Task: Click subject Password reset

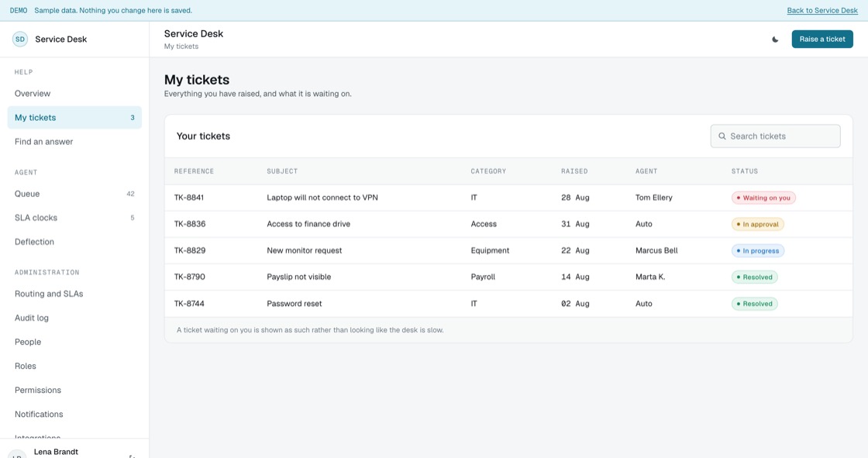Action: (x=294, y=304)
